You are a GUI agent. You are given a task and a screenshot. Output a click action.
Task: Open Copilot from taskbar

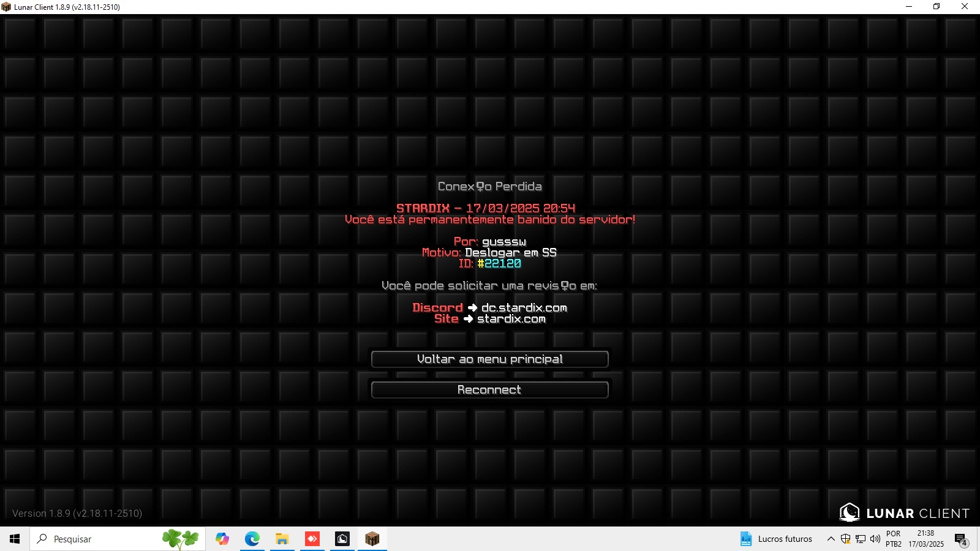222,539
